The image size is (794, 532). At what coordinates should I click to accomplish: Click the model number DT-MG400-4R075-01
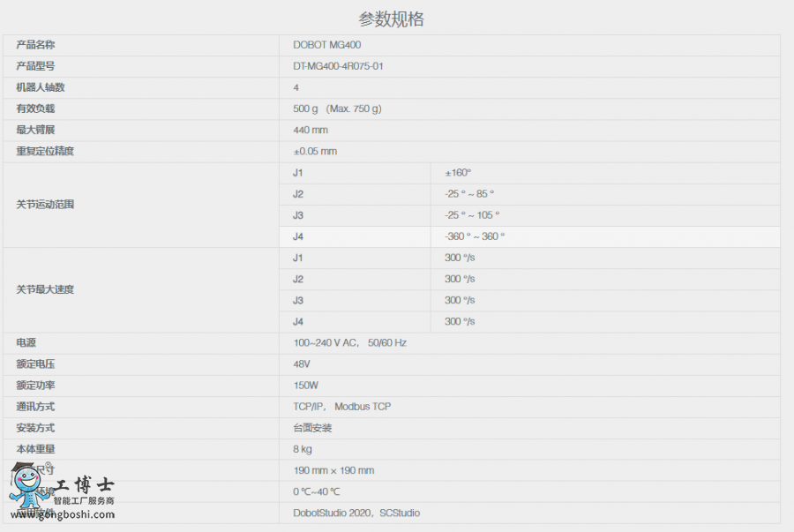(338, 66)
